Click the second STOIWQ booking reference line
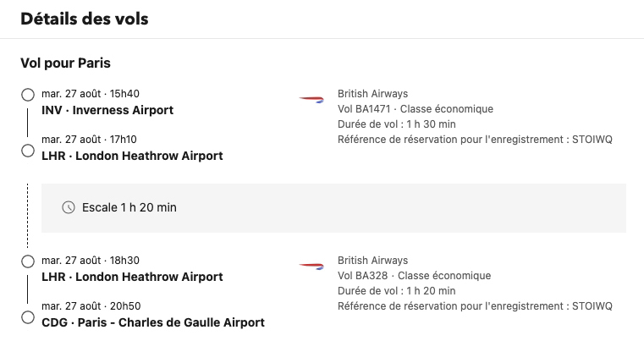 pos(475,306)
